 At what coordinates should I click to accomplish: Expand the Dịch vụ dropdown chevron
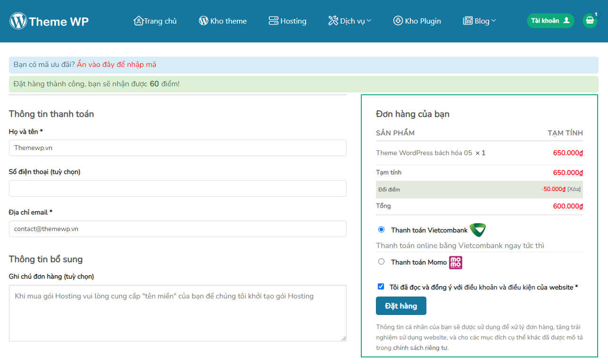pyautogui.click(x=369, y=21)
